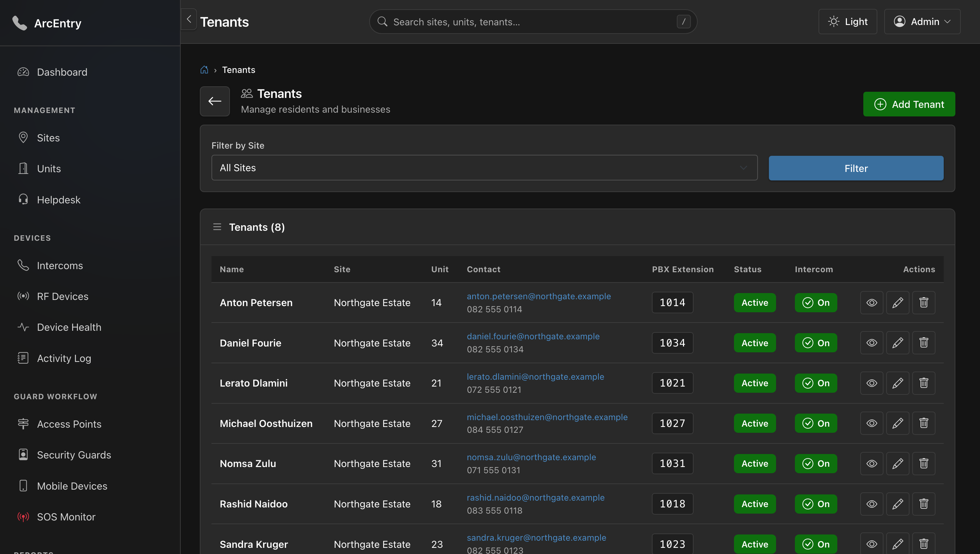Delete Rashid Naidoo with the trash icon

point(924,504)
